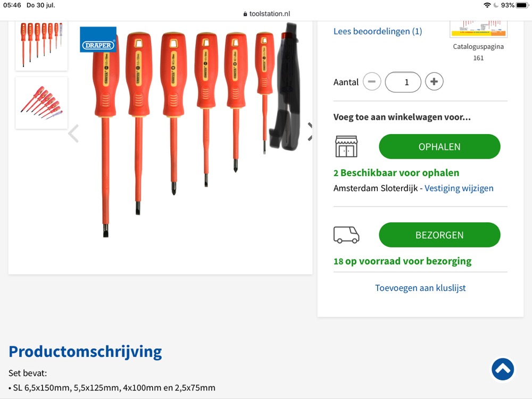Viewport: 532px width, 399px height.
Task: Tap the delivery van icon
Action: (x=346, y=235)
